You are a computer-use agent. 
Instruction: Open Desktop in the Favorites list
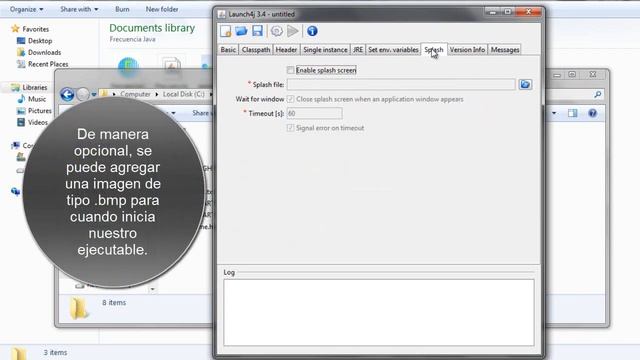(x=40, y=41)
